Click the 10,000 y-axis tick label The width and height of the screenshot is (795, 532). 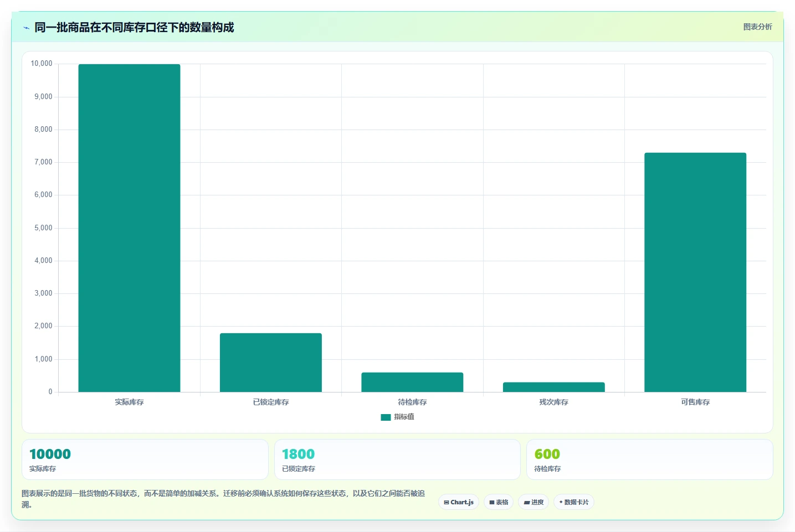(42, 64)
